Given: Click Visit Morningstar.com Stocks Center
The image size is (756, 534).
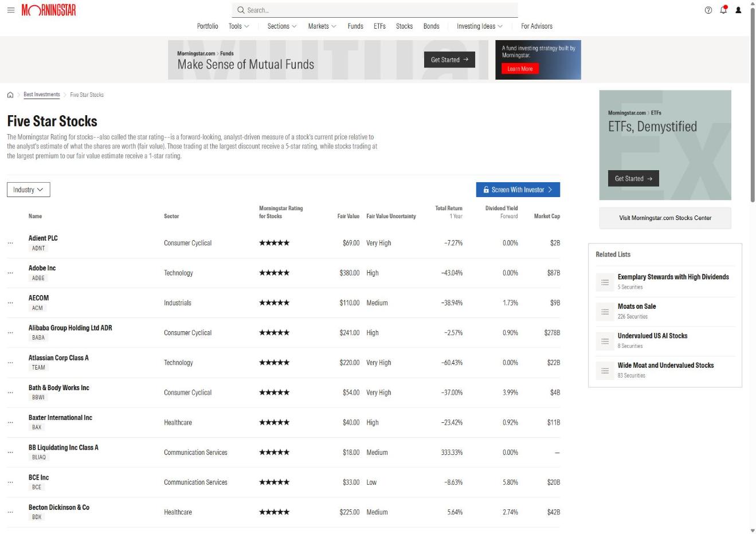Looking at the screenshot, I should pyautogui.click(x=665, y=218).
